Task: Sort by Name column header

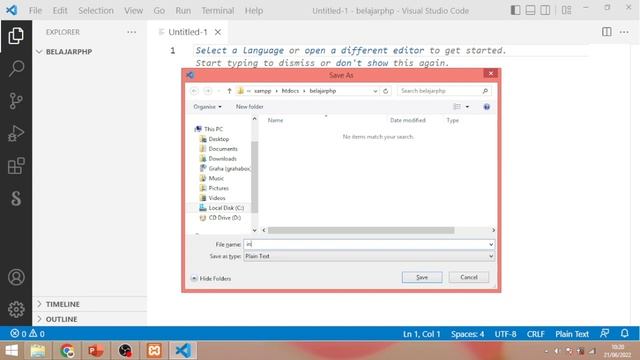Action: pos(276,120)
